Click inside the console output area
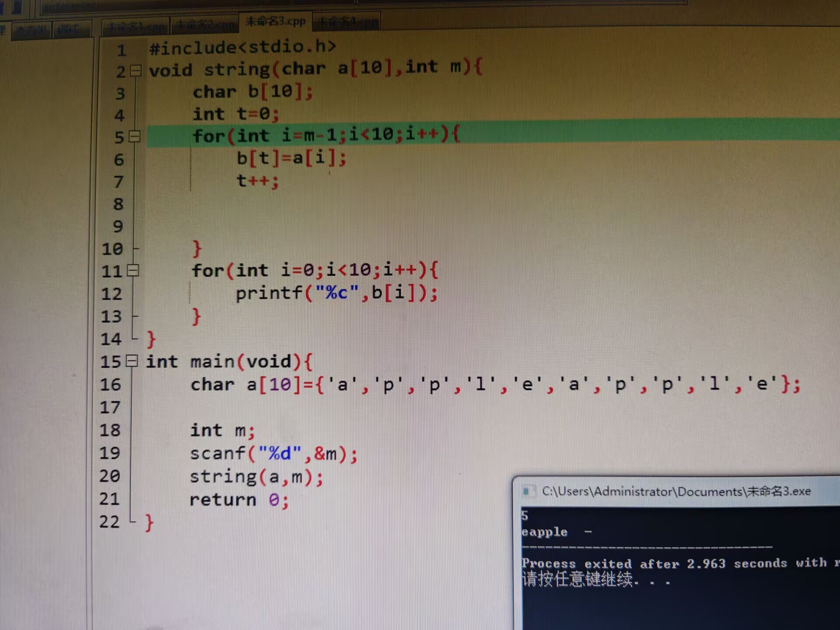 pos(678,604)
